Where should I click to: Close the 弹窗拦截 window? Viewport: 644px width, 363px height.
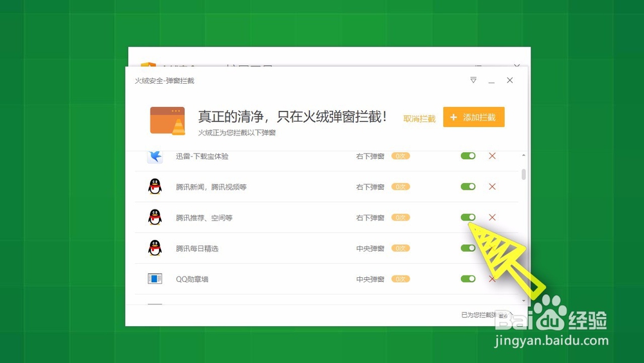click(509, 80)
